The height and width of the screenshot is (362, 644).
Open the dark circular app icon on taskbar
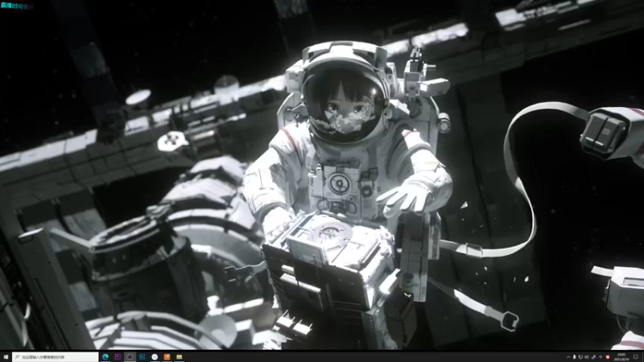click(x=130, y=357)
